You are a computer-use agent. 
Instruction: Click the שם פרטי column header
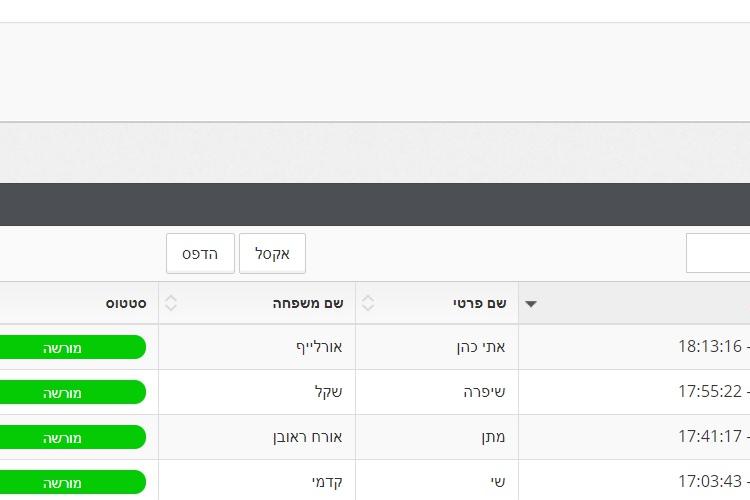click(437, 303)
